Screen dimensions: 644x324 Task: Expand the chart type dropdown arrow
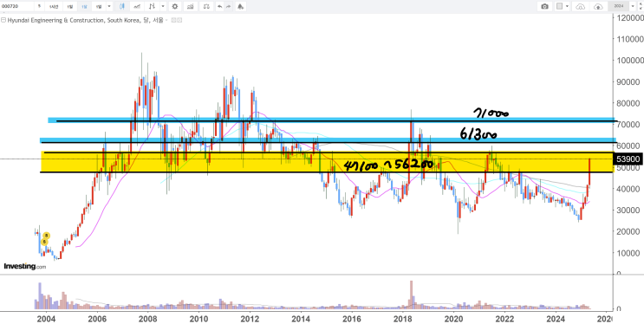pos(164,6)
